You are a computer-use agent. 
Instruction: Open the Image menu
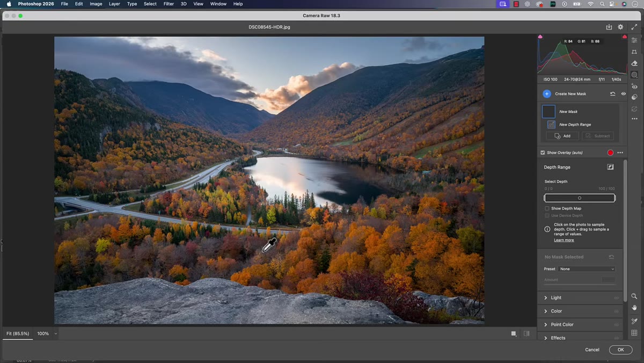pos(96,4)
